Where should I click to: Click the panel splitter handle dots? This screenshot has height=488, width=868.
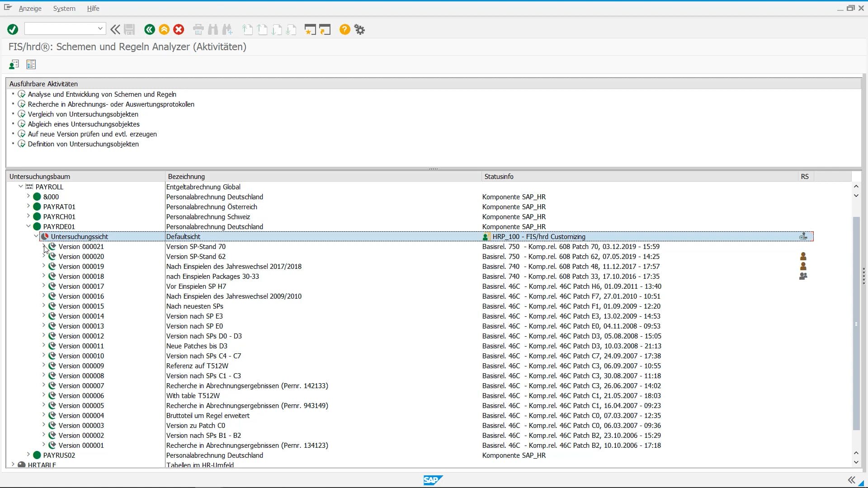click(x=434, y=169)
